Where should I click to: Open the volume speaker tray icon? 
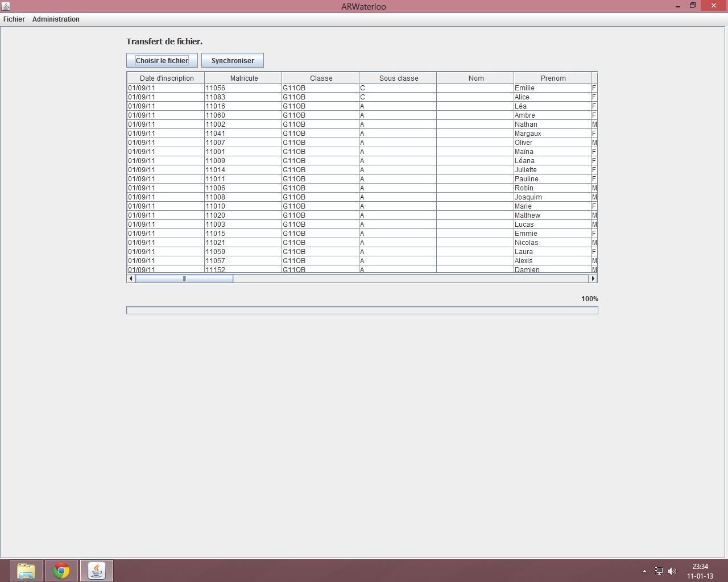pyautogui.click(x=672, y=571)
